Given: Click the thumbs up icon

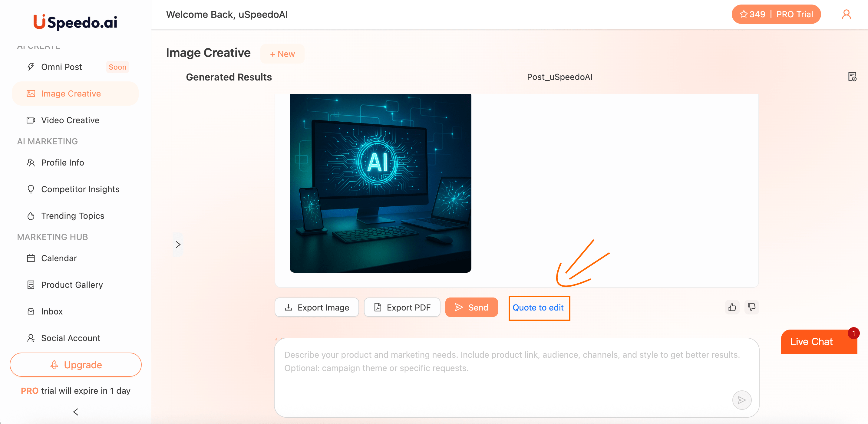Looking at the screenshot, I should click(x=732, y=307).
